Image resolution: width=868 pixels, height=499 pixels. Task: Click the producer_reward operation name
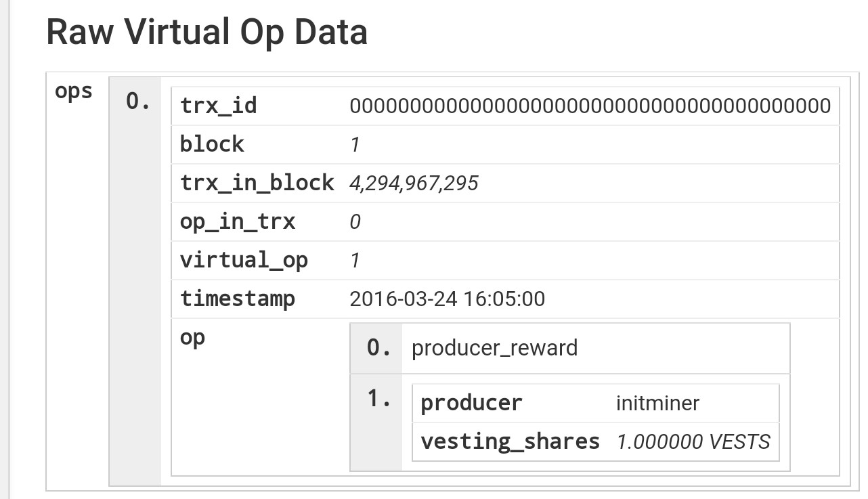point(494,348)
